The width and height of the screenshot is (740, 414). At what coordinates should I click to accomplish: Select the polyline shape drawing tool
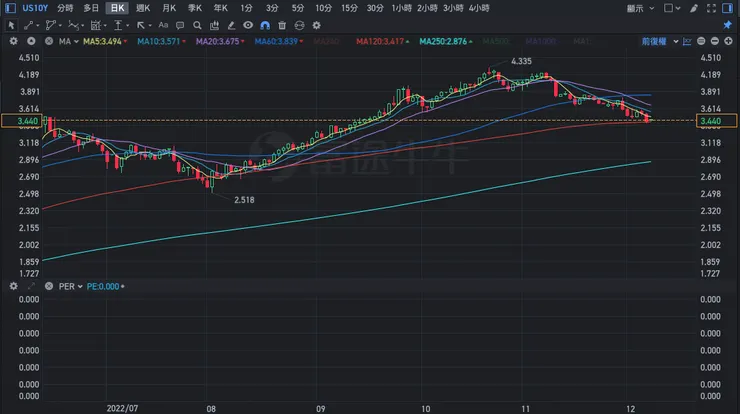(x=50, y=25)
